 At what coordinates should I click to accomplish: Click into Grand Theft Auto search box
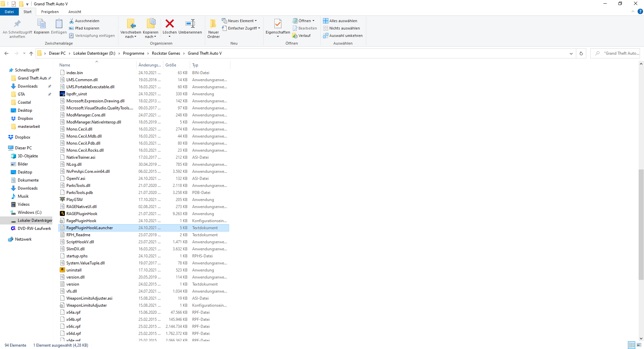pos(615,53)
